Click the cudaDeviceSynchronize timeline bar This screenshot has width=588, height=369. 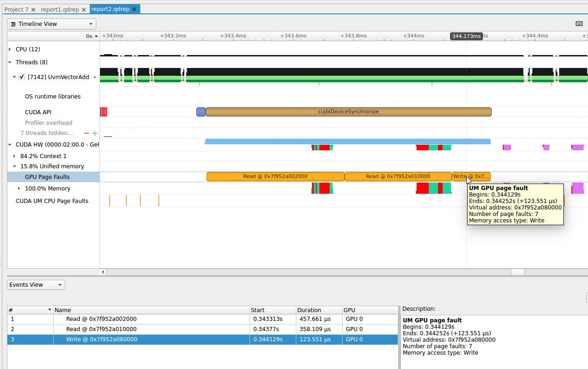pyautogui.click(x=348, y=111)
